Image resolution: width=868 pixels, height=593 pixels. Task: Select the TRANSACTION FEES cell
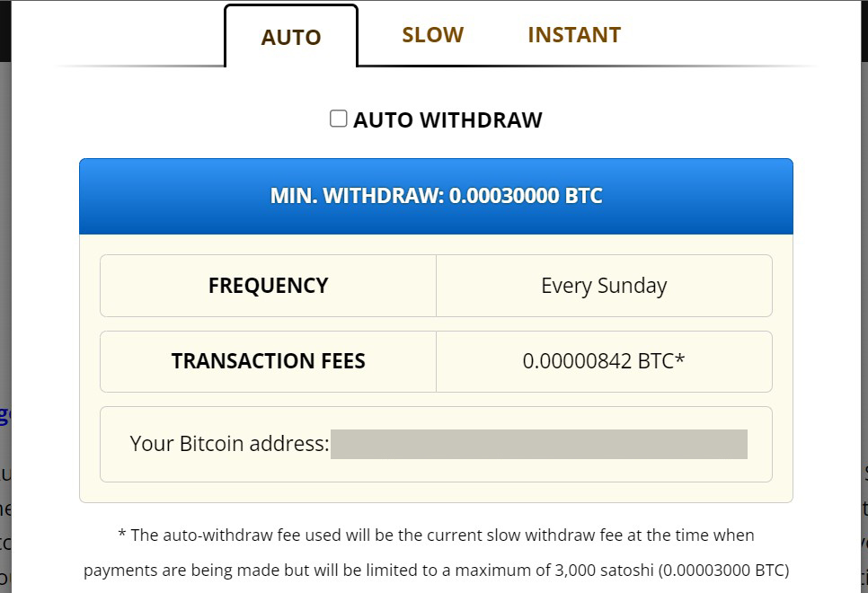click(x=267, y=360)
